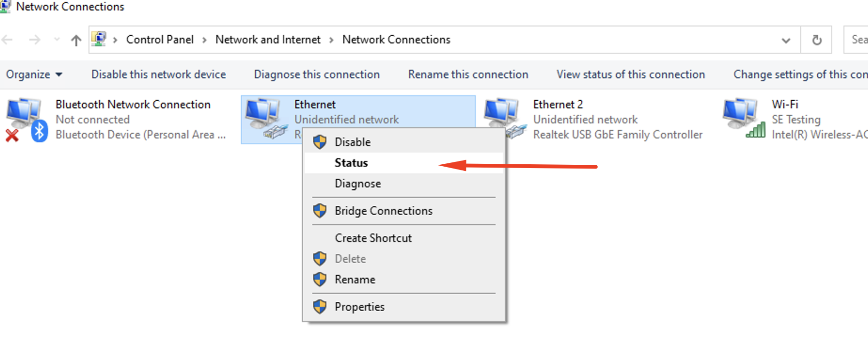This screenshot has width=868, height=338.
Task: Click Network and Internet breadcrumb
Action: click(268, 40)
